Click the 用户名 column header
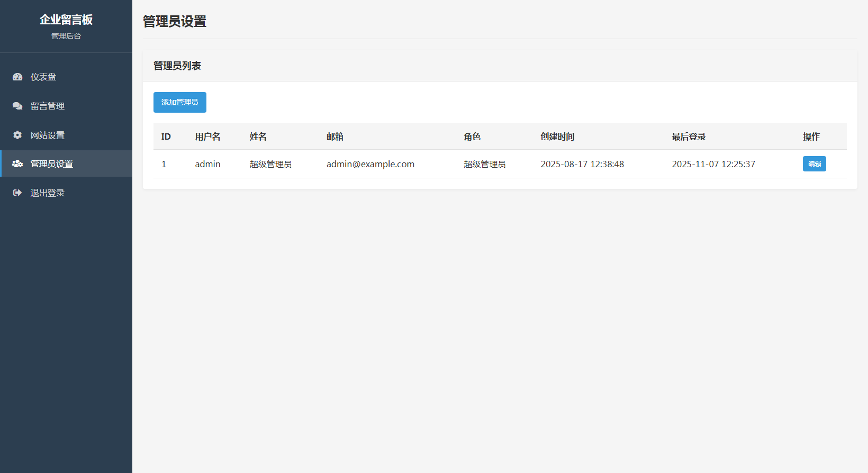 pos(207,137)
